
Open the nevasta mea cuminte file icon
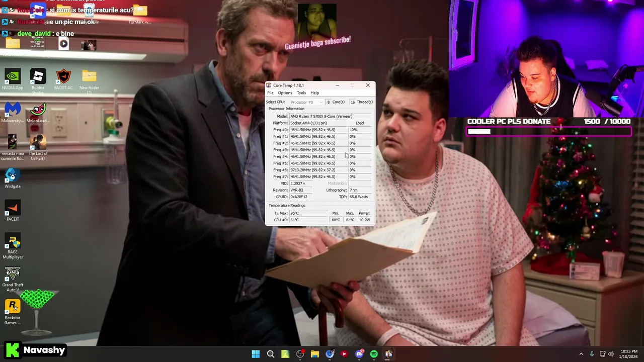[x=13, y=147]
